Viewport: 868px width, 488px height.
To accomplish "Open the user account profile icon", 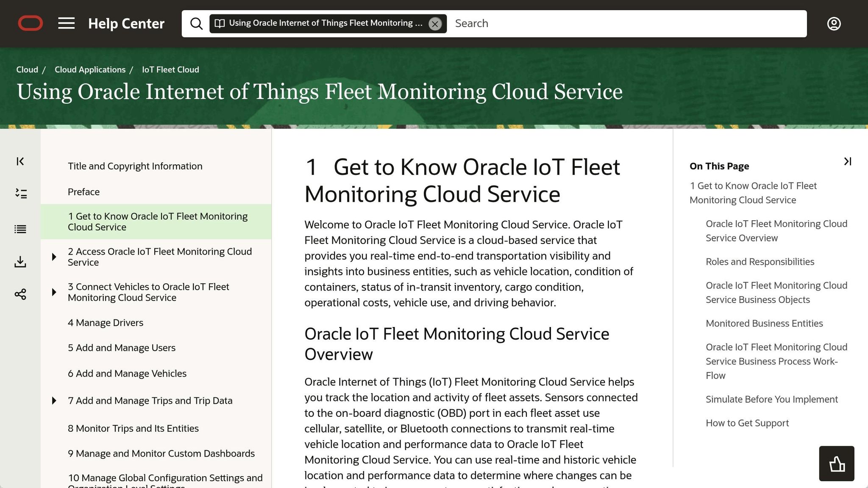I will click(x=834, y=24).
